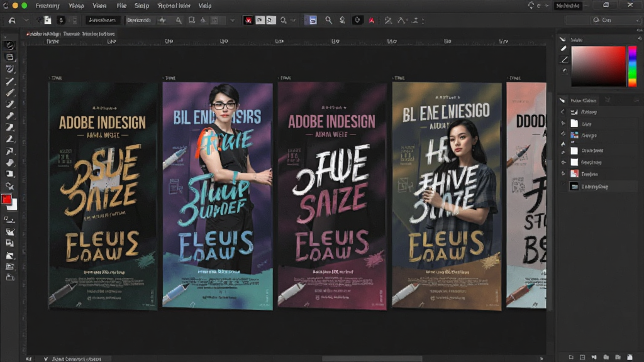Click the new-item icon at the layers panel bottom left
Viewport: 644px width, 362px height.
point(571,357)
